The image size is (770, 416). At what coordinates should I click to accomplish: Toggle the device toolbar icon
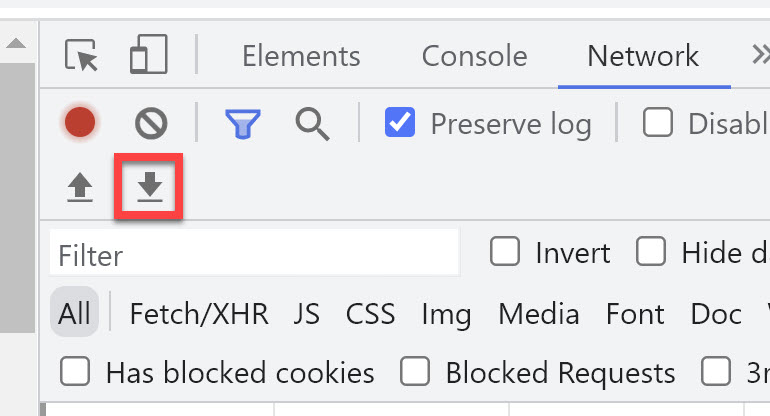point(147,55)
